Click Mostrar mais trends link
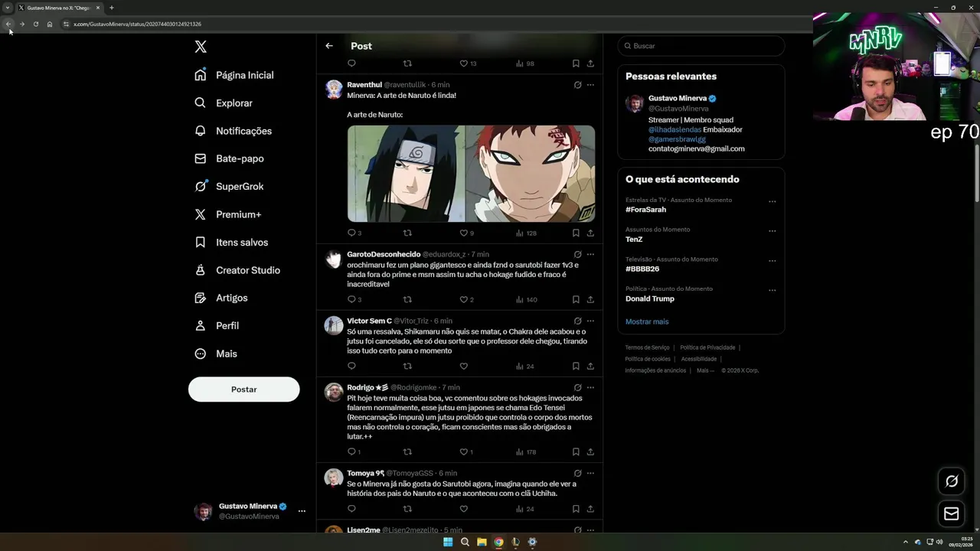Image resolution: width=980 pixels, height=551 pixels. pyautogui.click(x=647, y=321)
